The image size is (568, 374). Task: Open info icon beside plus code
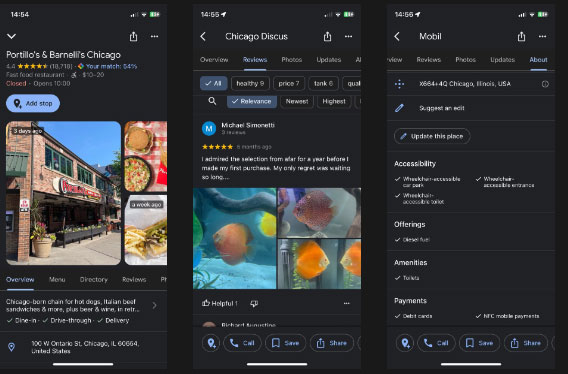pyautogui.click(x=545, y=84)
